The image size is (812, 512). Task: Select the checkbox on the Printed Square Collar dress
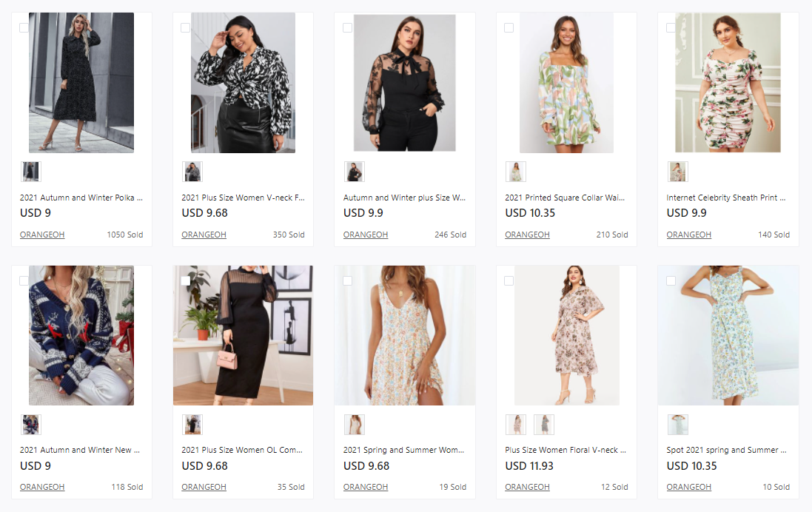tap(509, 28)
